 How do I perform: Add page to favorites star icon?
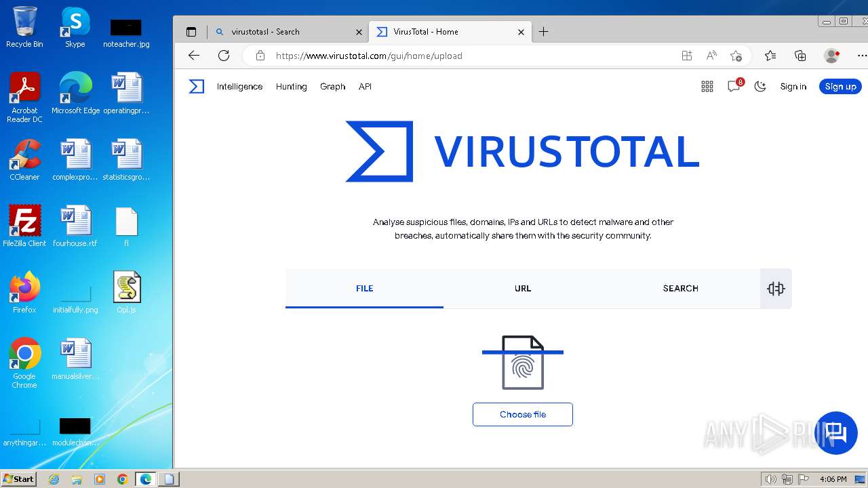pos(736,56)
